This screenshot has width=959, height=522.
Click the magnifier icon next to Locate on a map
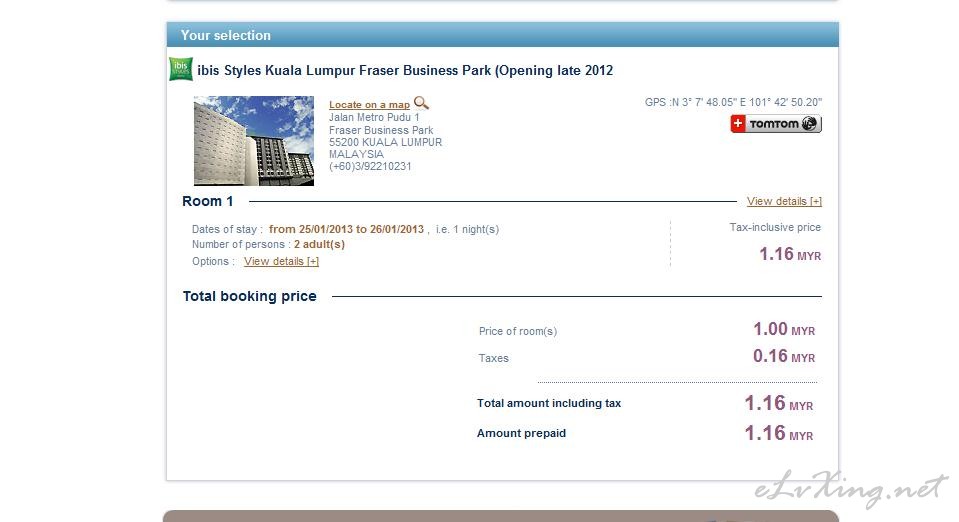[421, 103]
